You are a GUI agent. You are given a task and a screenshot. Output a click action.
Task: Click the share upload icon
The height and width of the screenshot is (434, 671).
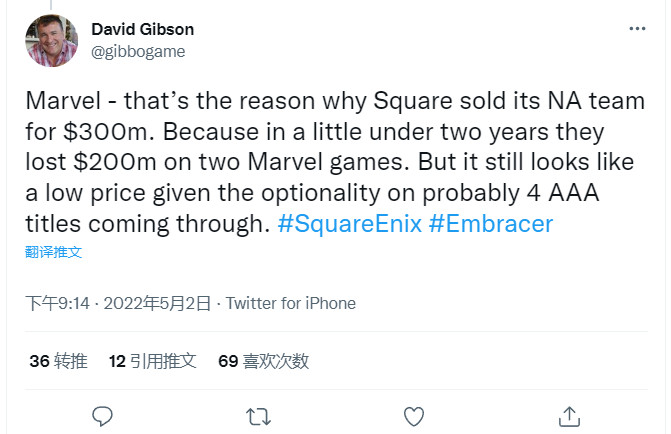pos(569,414)
